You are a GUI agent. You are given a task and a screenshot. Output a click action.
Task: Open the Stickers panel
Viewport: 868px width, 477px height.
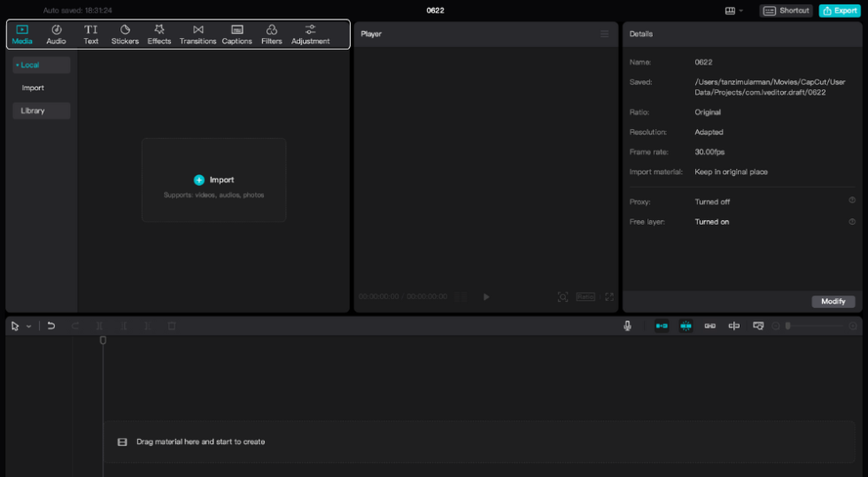[125, 35]
